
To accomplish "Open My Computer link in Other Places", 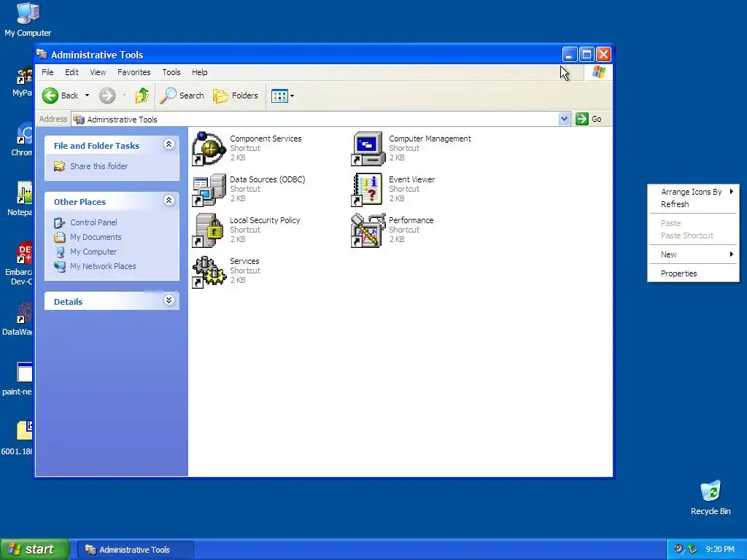I will tap(93, 252).
